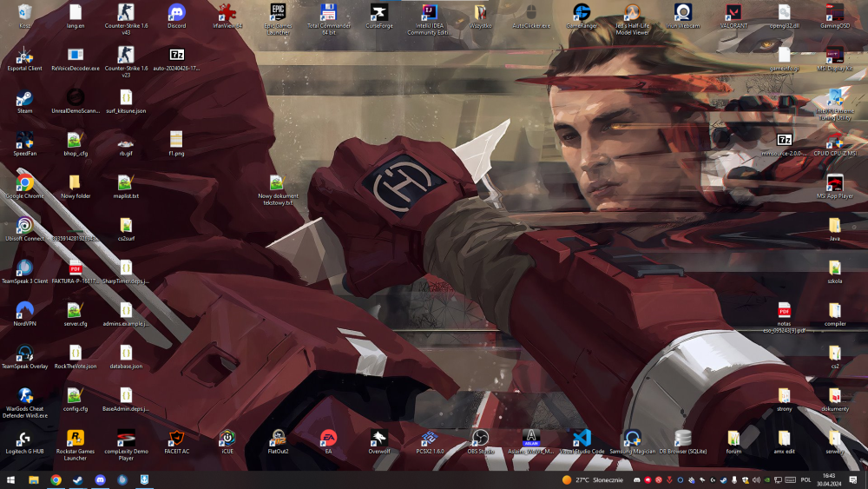Open the notification center icon

(x=853, y=479)
